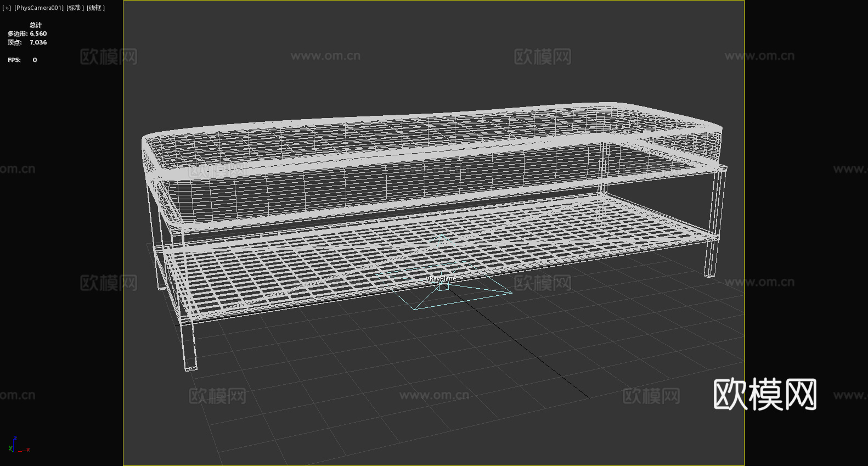Image resolution: width=868 pixels, height=466 pixels.
Task: Click the 顶点 vertex count statistic
Action: tap(27, 42)
